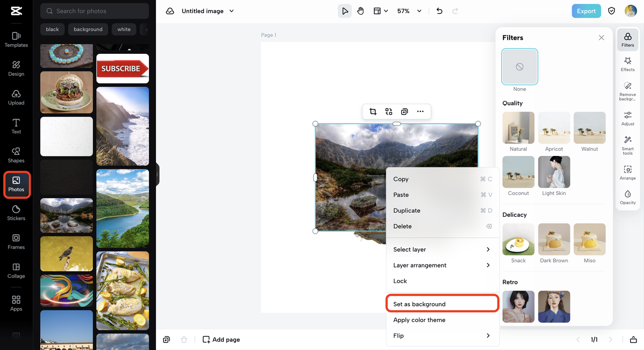Open the Opacity control

click(628, 197)
